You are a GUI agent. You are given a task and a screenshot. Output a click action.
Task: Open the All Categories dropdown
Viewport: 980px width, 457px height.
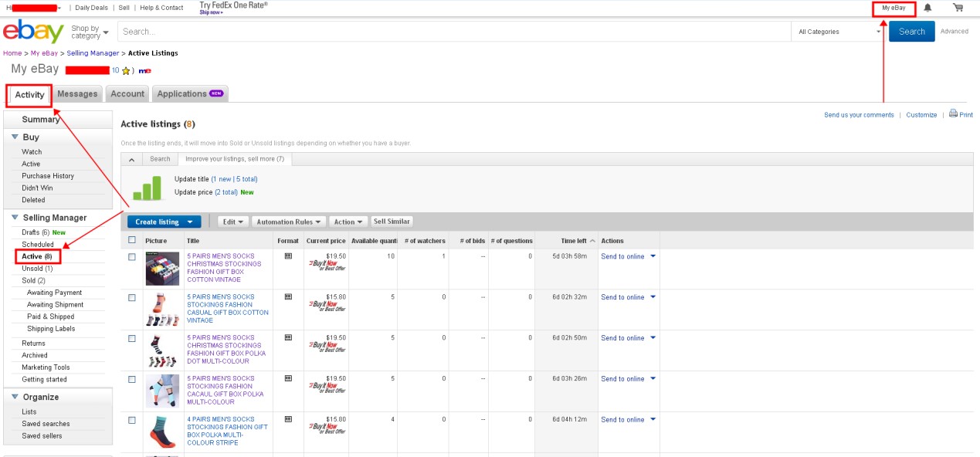[839, 32]
